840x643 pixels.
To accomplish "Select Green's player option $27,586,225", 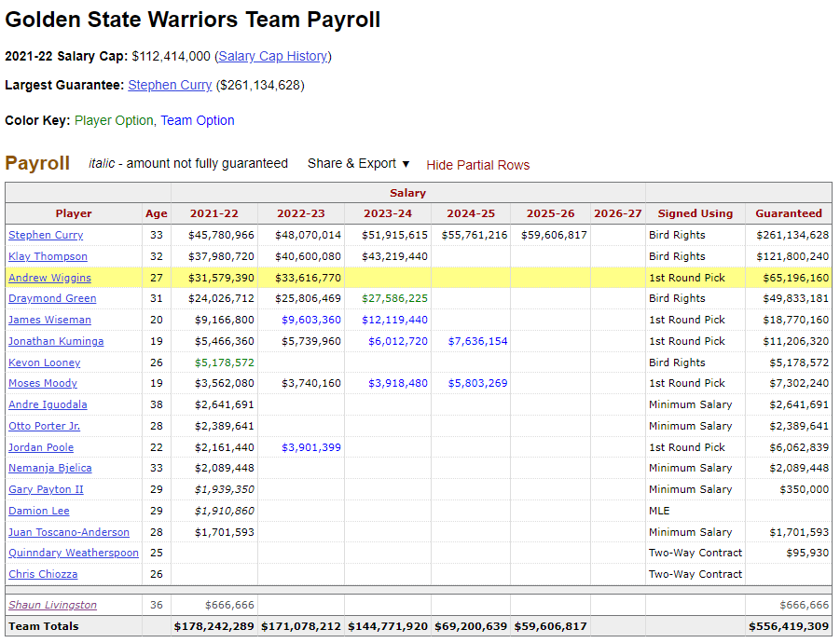I will [x=394, y=298].
